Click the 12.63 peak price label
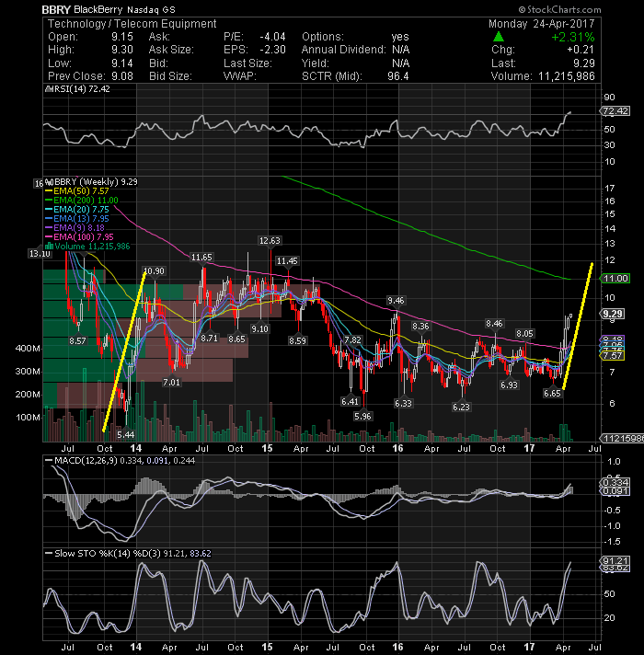The width and height of the screenshot is (644, 655). 270,241
